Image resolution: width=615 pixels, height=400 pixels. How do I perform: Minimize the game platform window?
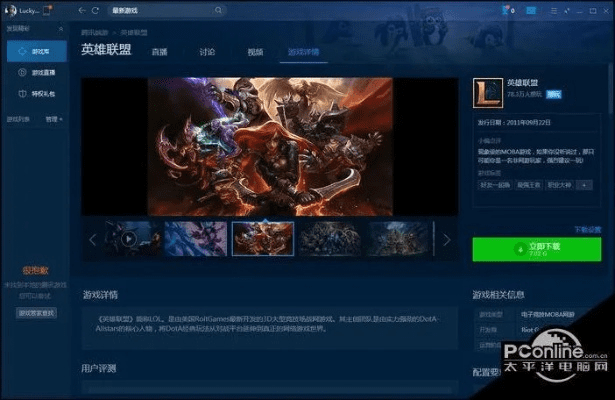tap(580, 11)
